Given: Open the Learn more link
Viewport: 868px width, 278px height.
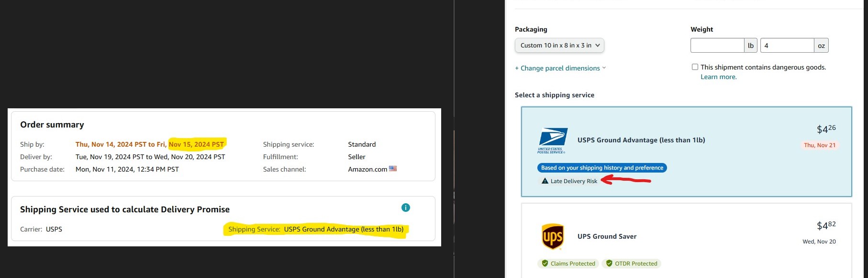Looking at the screenshot, I should click(x=719, y=77).
